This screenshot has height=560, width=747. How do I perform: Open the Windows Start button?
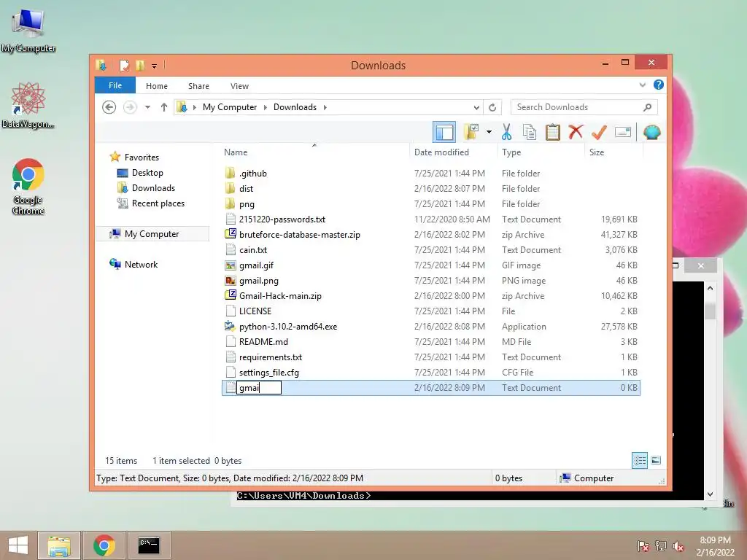(18, 545)
